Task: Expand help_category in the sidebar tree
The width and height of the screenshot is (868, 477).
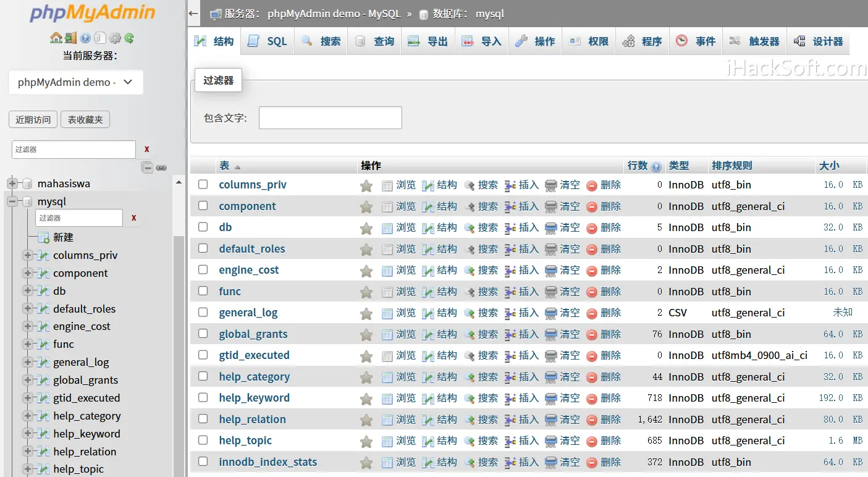Action: point(27,416)
